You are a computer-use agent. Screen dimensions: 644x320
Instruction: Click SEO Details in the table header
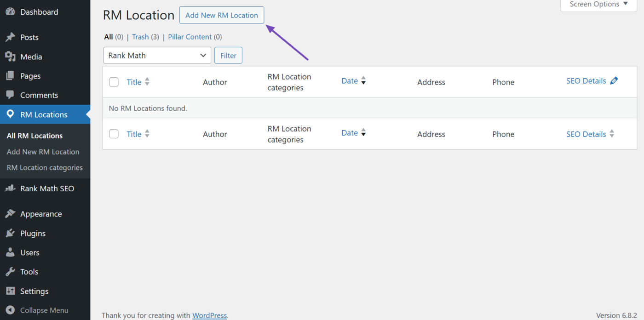tap(586, 81)
